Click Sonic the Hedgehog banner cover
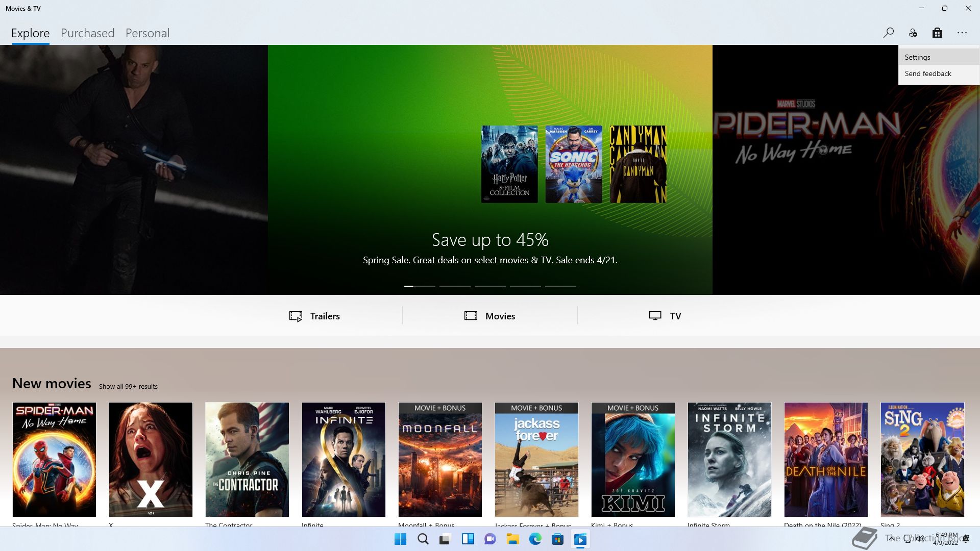 click(574, 164)
